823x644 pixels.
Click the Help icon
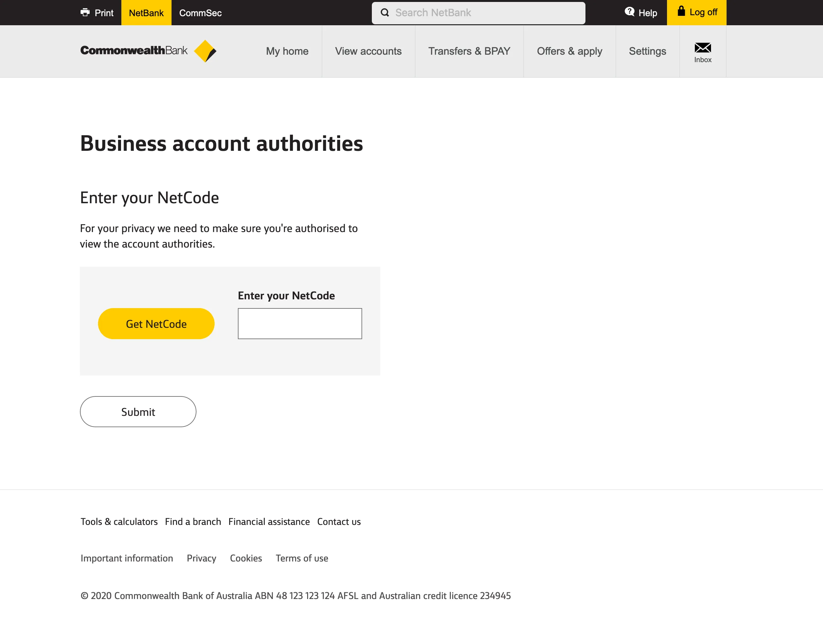coord(629,12)
